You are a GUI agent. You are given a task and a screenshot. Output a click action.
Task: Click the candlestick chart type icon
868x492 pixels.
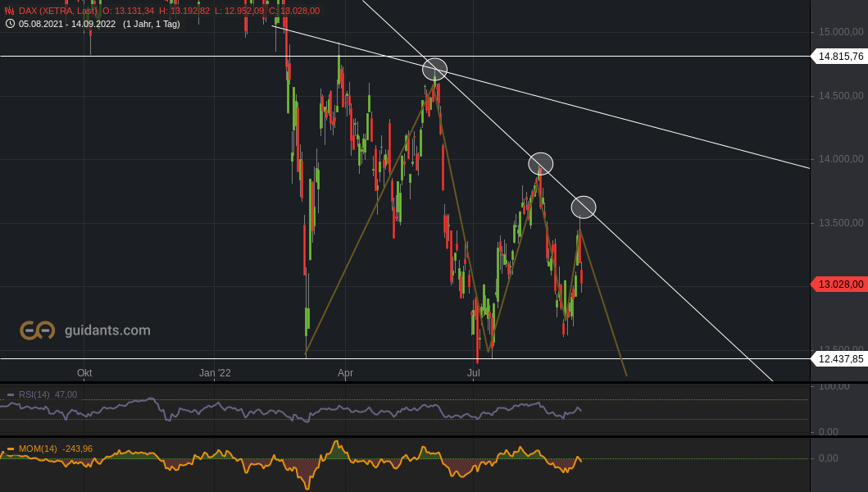click(8, 11)
